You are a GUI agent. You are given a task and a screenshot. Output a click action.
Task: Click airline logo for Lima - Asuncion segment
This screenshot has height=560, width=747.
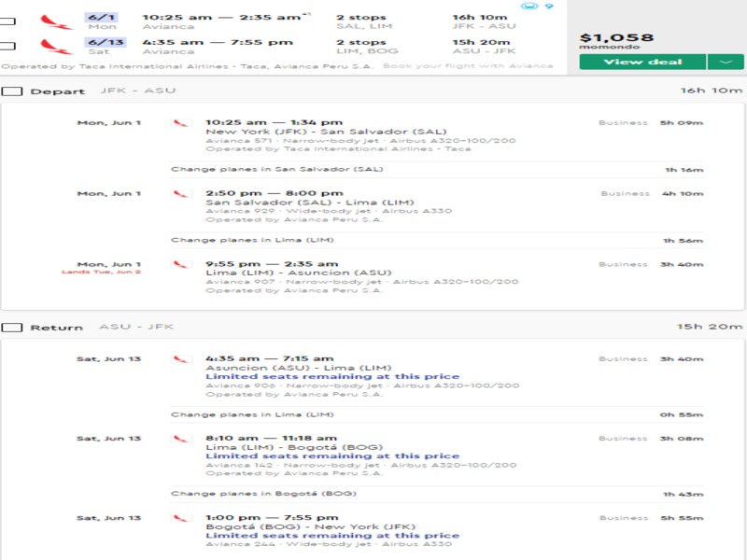tap(181, 264)
